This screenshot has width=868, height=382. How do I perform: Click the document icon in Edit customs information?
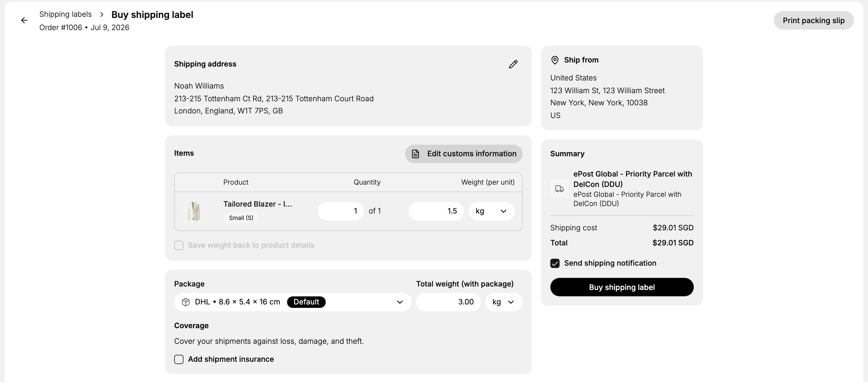pos(415,154)
